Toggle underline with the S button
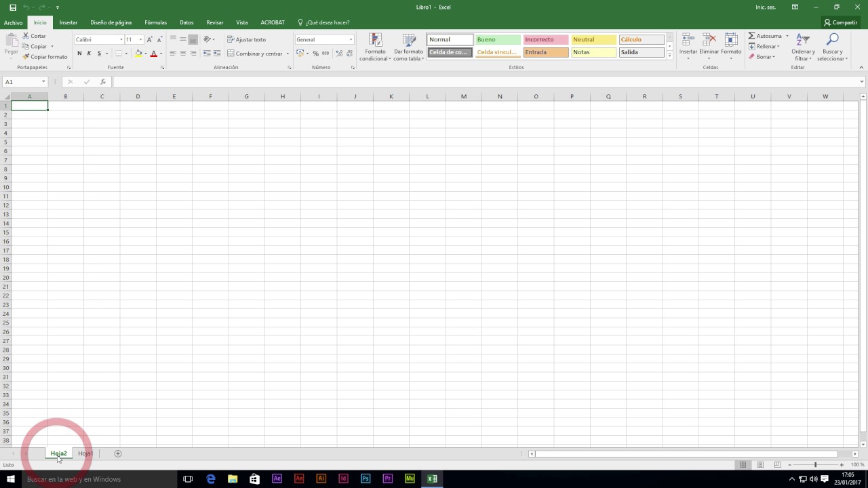 coord(99,54)
